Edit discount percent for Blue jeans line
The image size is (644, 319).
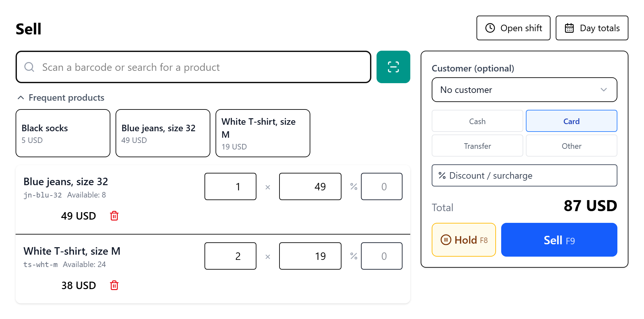click(x=382, y=186)
